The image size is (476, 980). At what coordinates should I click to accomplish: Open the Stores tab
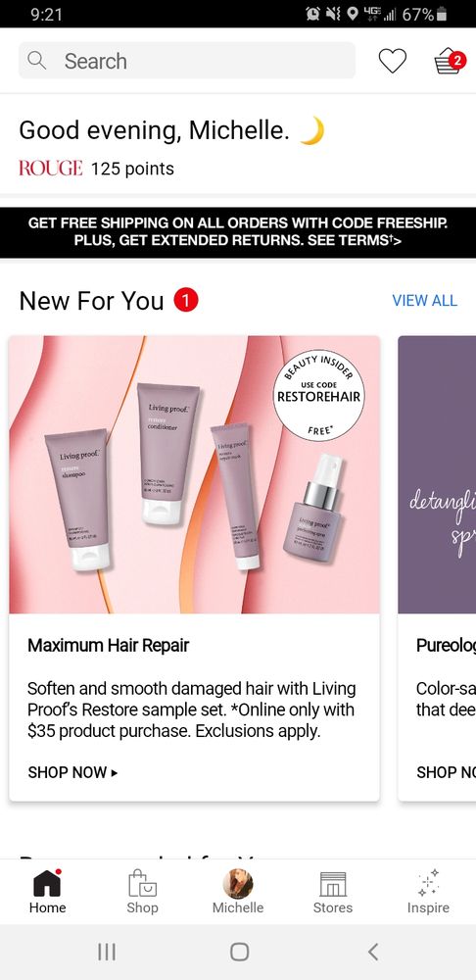333,893
